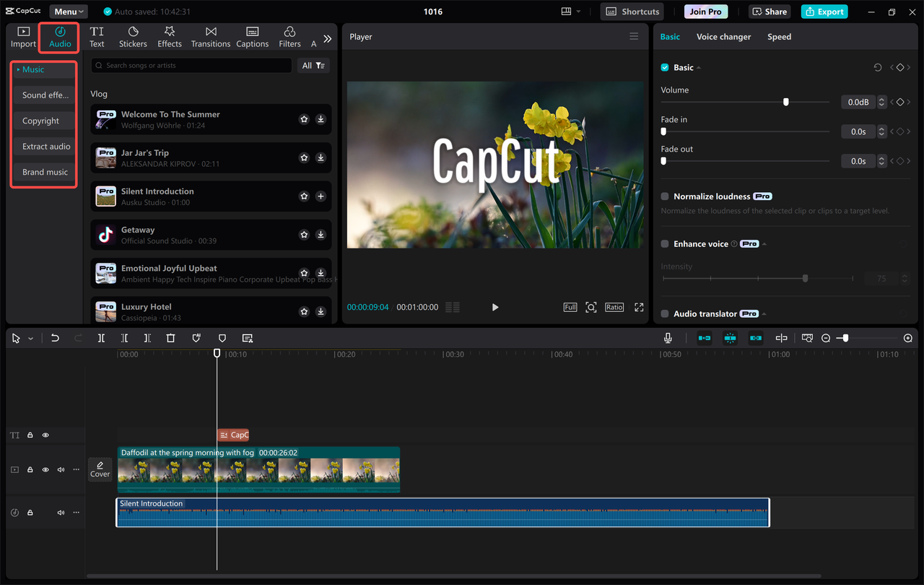Enable the Enhance voice option
The image size is (924, 585).
663,243
